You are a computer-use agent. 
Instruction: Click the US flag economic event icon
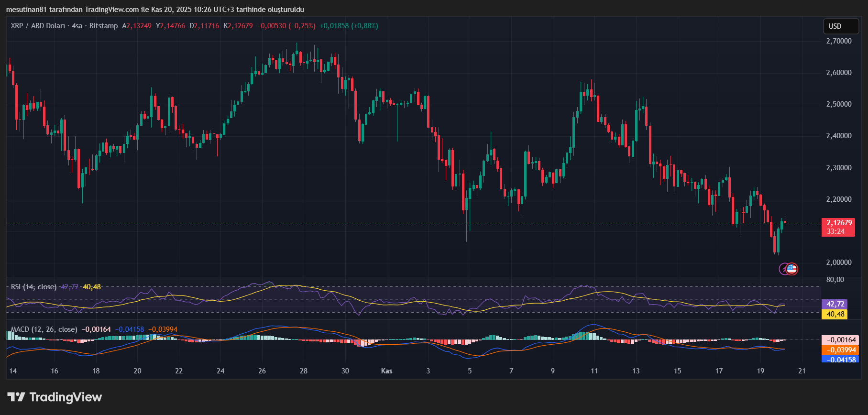point(792,269)
